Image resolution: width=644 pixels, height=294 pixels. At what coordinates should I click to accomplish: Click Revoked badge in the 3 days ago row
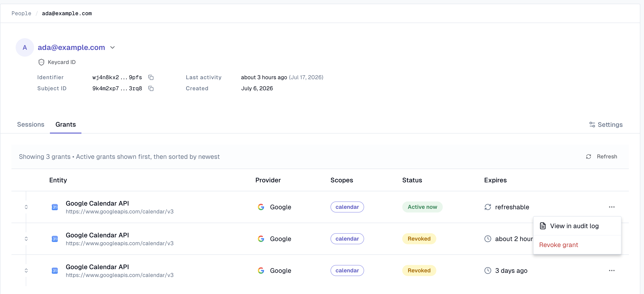(x=419, y=271)
